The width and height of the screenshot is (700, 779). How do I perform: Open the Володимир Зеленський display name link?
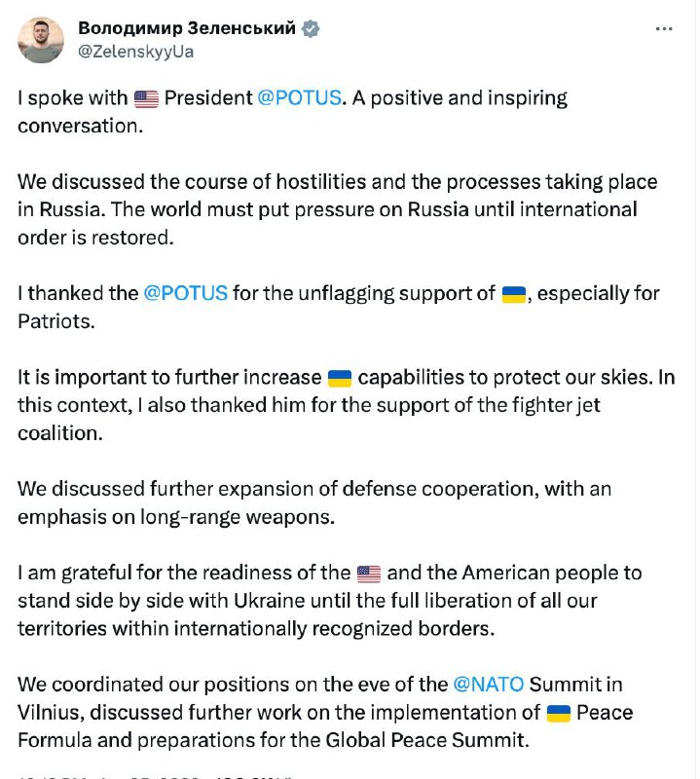click(x=186, y=28)
